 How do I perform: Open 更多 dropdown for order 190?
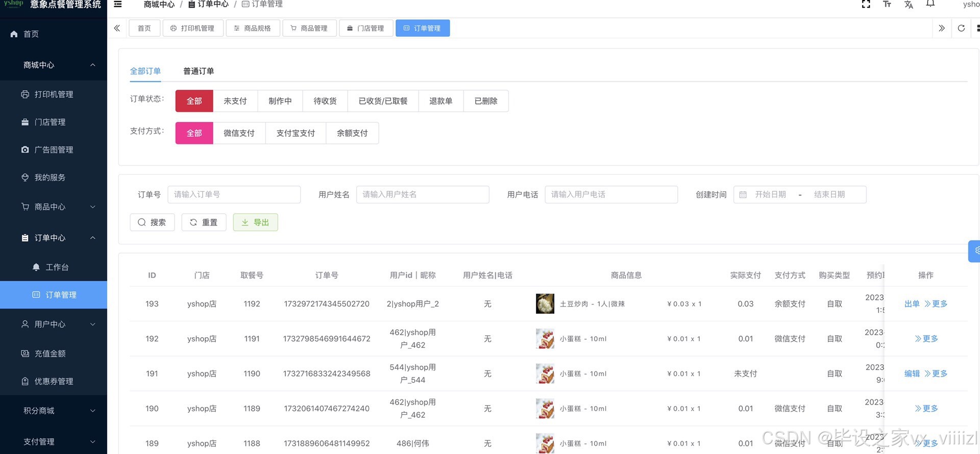pos(926,409)
